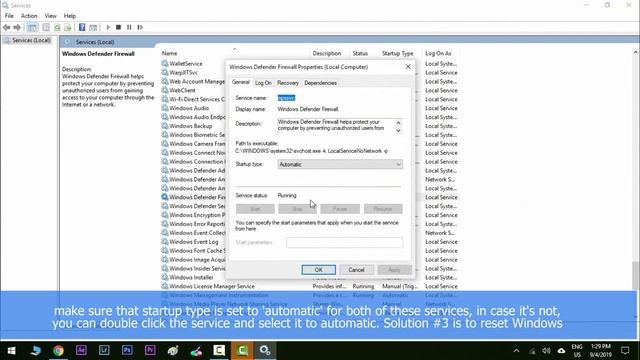Open the notification center icon
This screenshot has height=360, width=640.
click(625, 351)
